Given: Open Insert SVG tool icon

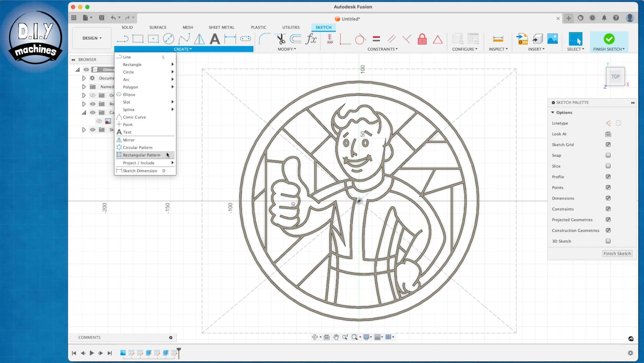Looking at the screenshot, I should point(522,39).
